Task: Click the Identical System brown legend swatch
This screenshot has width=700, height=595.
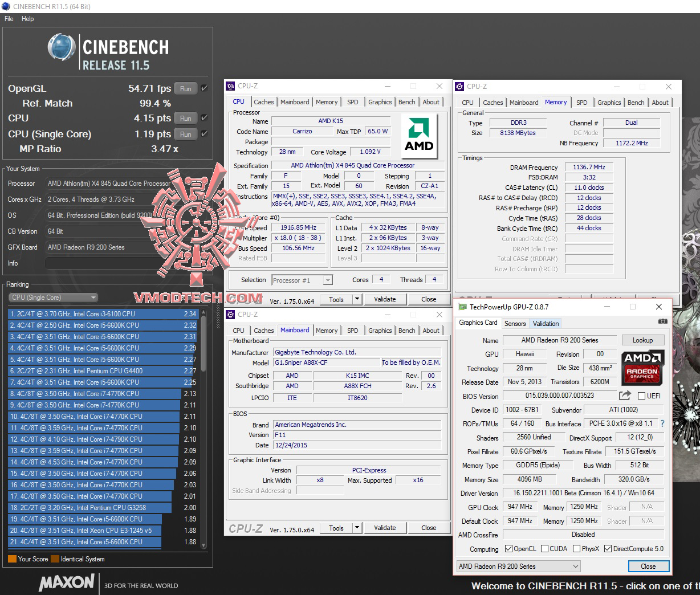Action: pos(55,559)
